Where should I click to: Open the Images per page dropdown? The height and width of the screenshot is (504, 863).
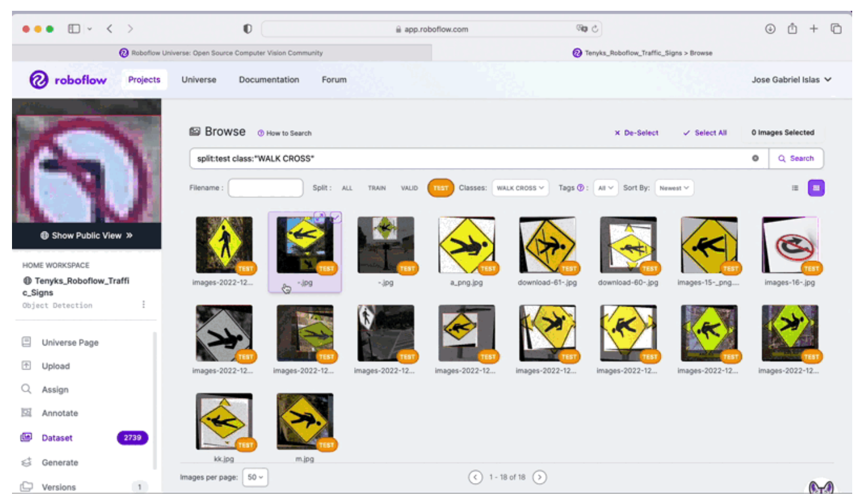pos(255,477)
